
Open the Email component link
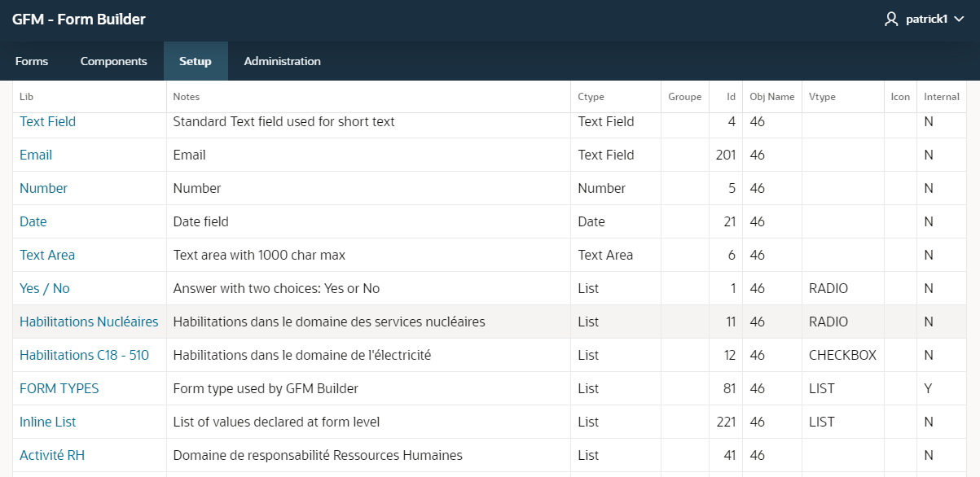click(x=36, y=155)
